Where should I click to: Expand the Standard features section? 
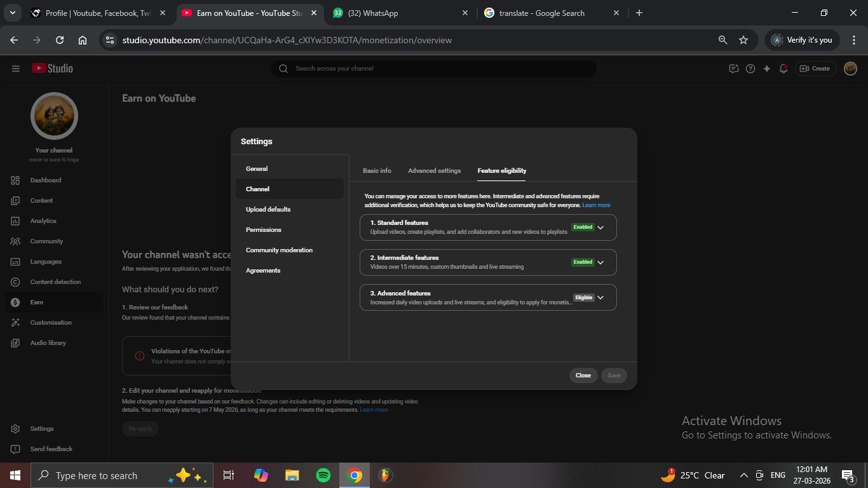[600, 227]
